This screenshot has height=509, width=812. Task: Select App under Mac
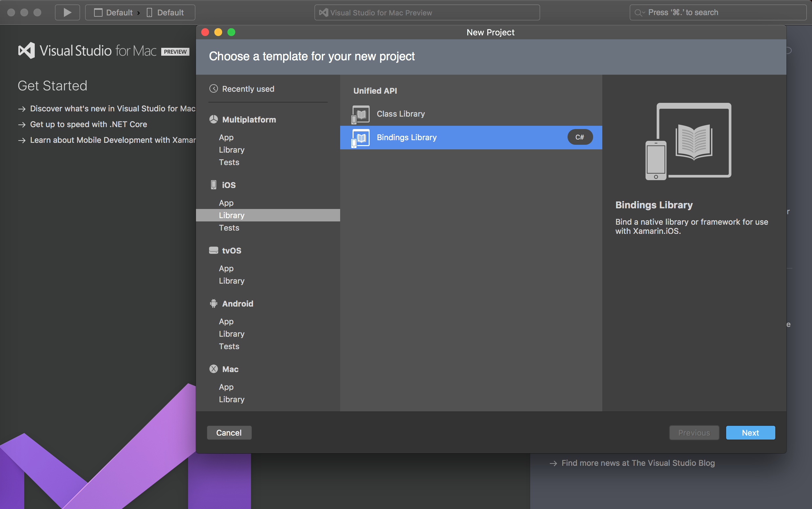click(x=226, y=387)
